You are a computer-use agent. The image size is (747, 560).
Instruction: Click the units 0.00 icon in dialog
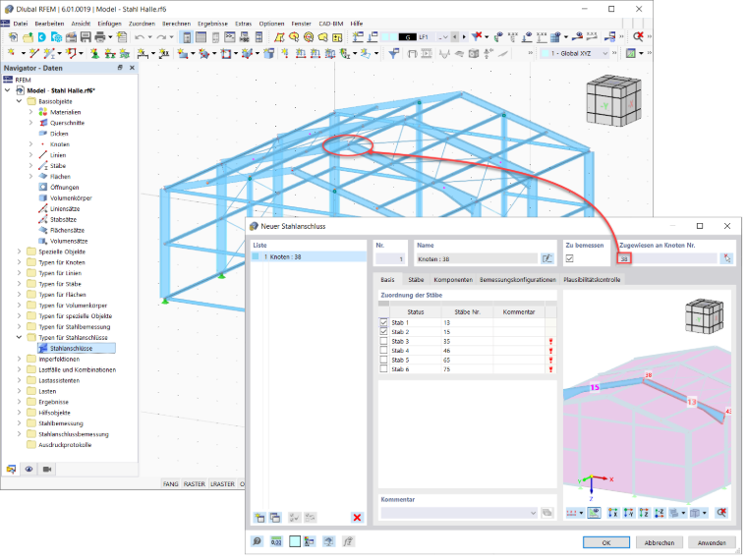point(276,541)
